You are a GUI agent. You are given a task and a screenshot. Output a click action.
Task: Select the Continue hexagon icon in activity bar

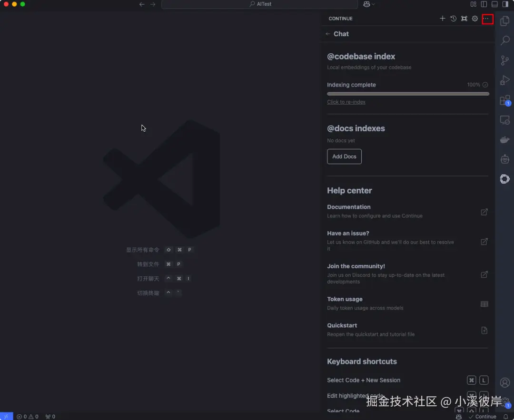(504, 179)
